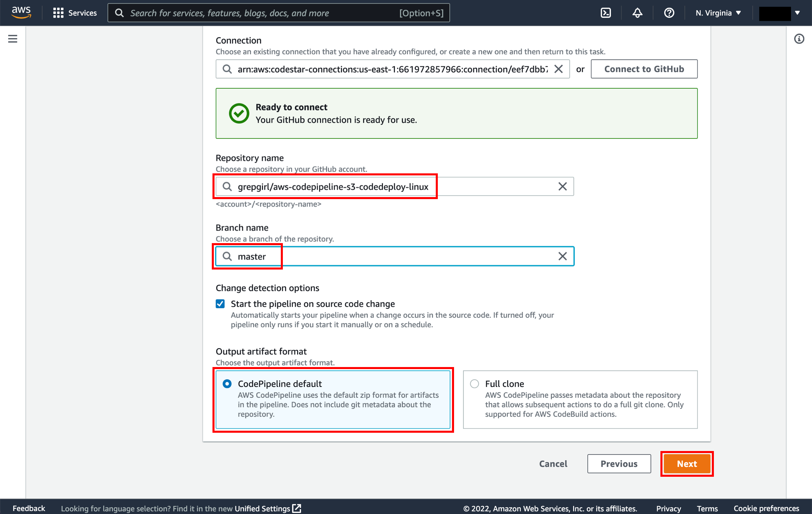Clear the Repository name field

pos(562,186)
